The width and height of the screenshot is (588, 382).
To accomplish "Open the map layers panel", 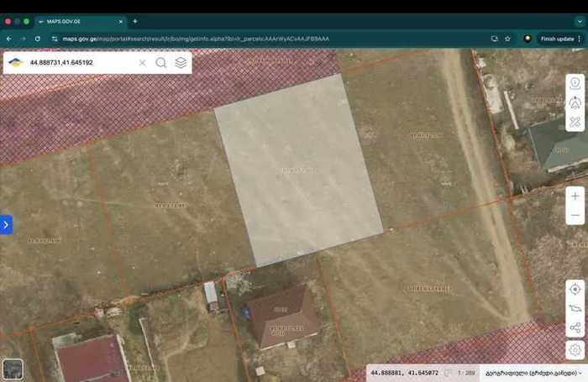I will tap(181, 63).
